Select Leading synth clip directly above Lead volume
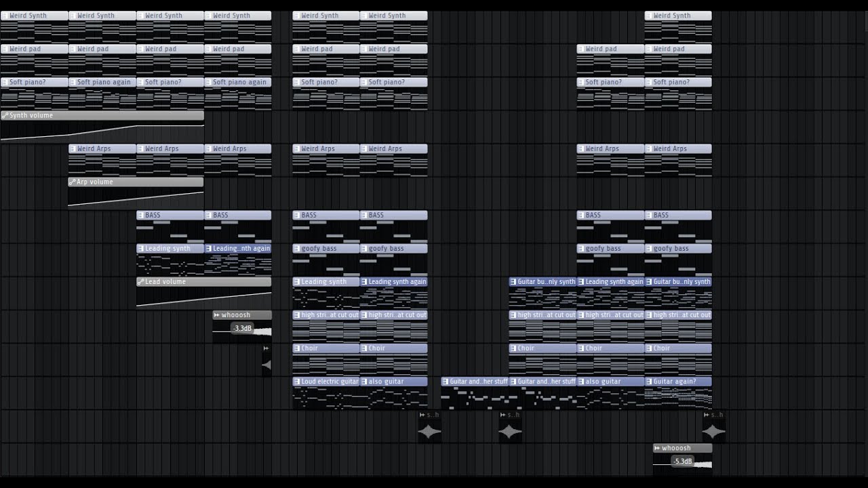 coord(170,259)
